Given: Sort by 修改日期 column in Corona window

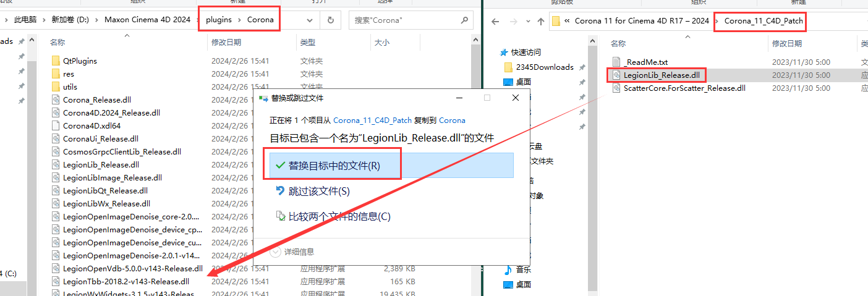Looking at the screenshot, I should (x=226, y=43).
